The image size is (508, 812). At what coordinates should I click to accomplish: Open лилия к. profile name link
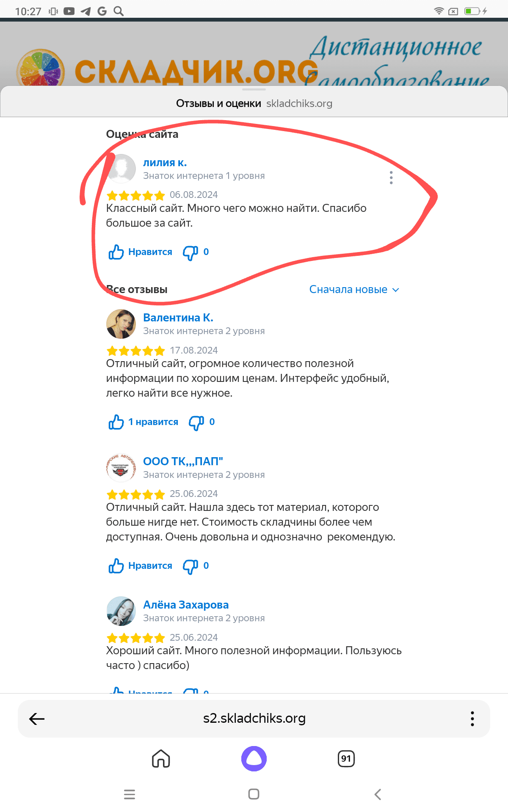(x=165, y=162)
